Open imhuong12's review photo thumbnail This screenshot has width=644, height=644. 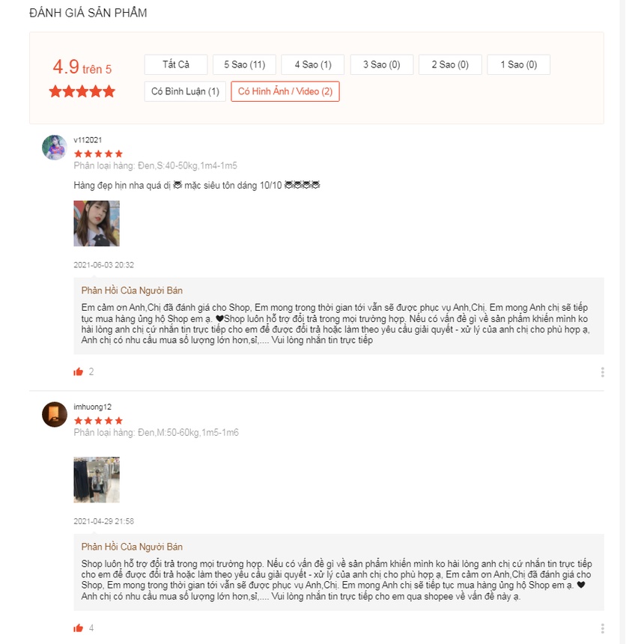(x=97, y=479)
